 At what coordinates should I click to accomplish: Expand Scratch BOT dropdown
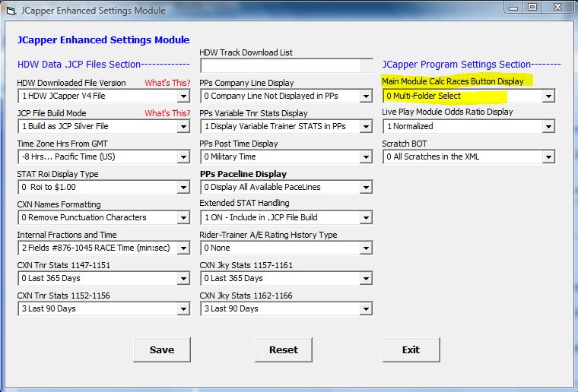(548, 157)
